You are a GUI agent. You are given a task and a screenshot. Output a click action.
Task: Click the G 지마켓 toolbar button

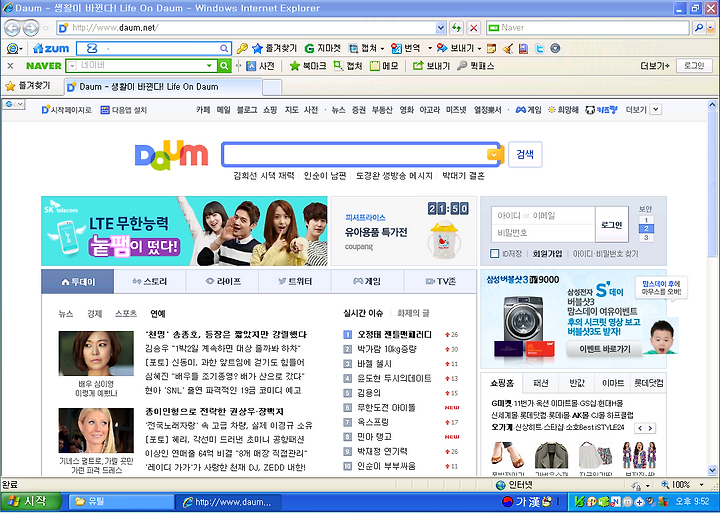pyautogui.click(x=322, y=48)
